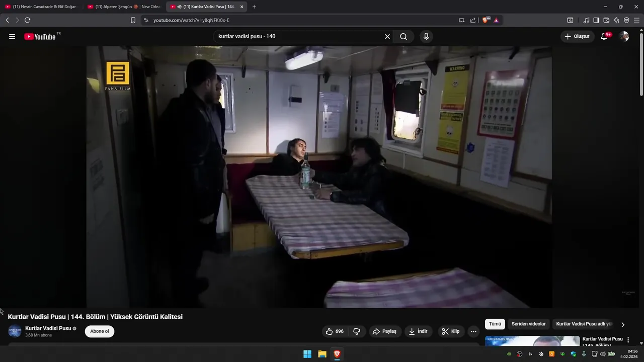This screenshot has height=362, width=644.
Task: Open the browser main menu
Action: 636,20
